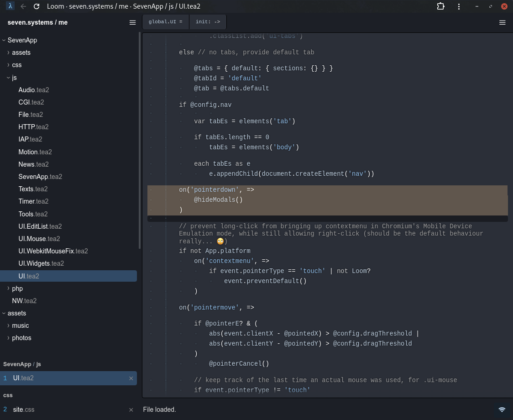The image size is (513, 420).
Task: Click the on('pointermove') code line
Action: [216, 307]
